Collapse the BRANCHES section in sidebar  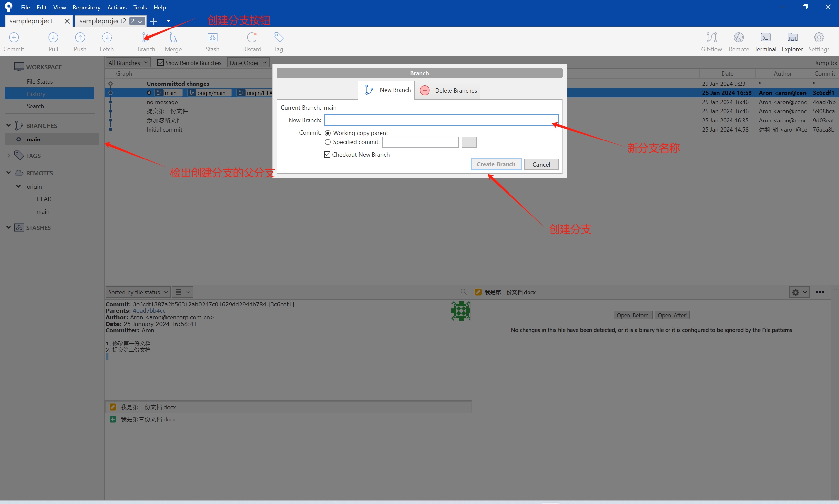9,126
